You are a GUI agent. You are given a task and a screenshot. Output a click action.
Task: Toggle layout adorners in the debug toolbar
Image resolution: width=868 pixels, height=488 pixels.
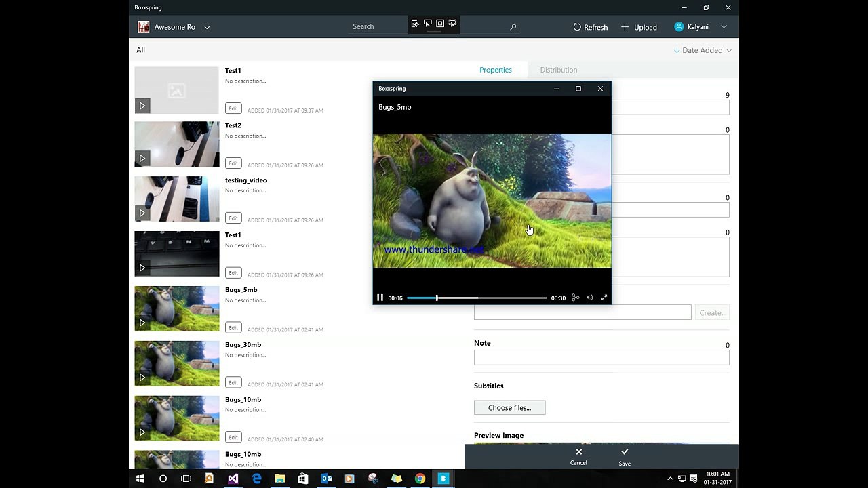coord(440,24)
